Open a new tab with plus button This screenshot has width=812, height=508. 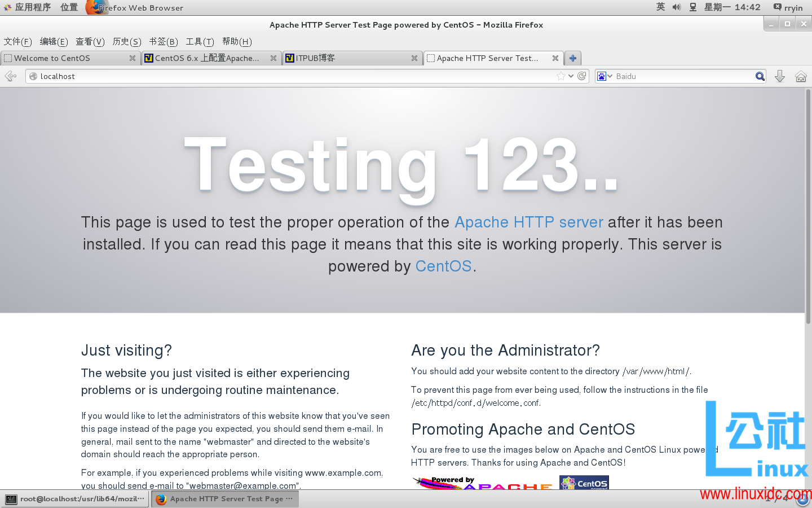pyautogui.click(x=572, y=58)
